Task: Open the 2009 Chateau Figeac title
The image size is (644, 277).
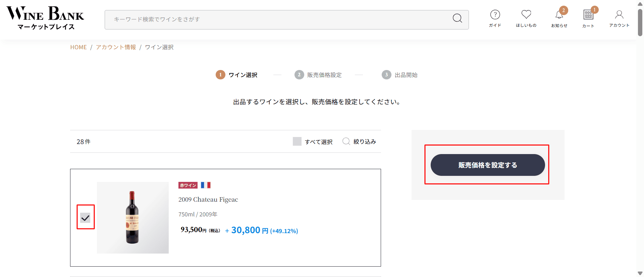Action: point(208,200)
